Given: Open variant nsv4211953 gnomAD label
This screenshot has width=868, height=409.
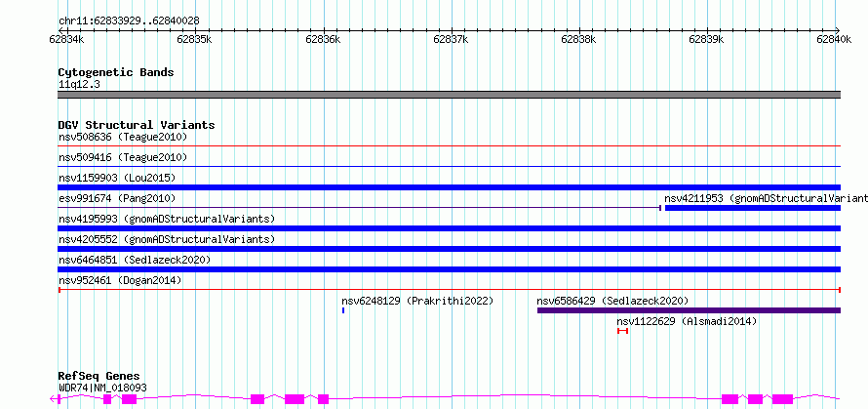Looking at the screenshot, I should 767,198.
